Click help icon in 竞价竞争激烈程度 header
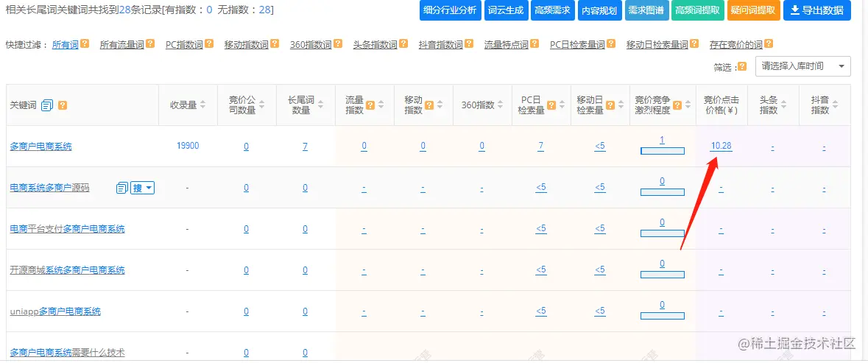The width and height of the screenshot is (868, 363). point(679,105)
